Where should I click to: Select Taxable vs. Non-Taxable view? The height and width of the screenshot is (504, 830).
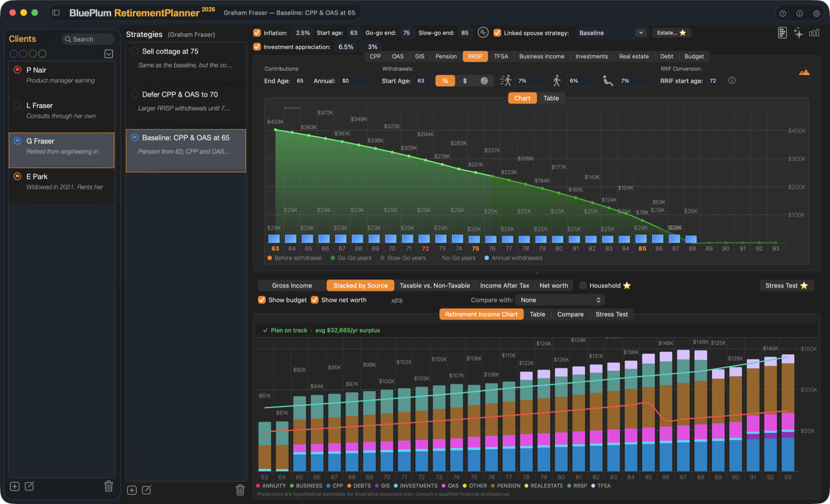click(x=434, y=286)
